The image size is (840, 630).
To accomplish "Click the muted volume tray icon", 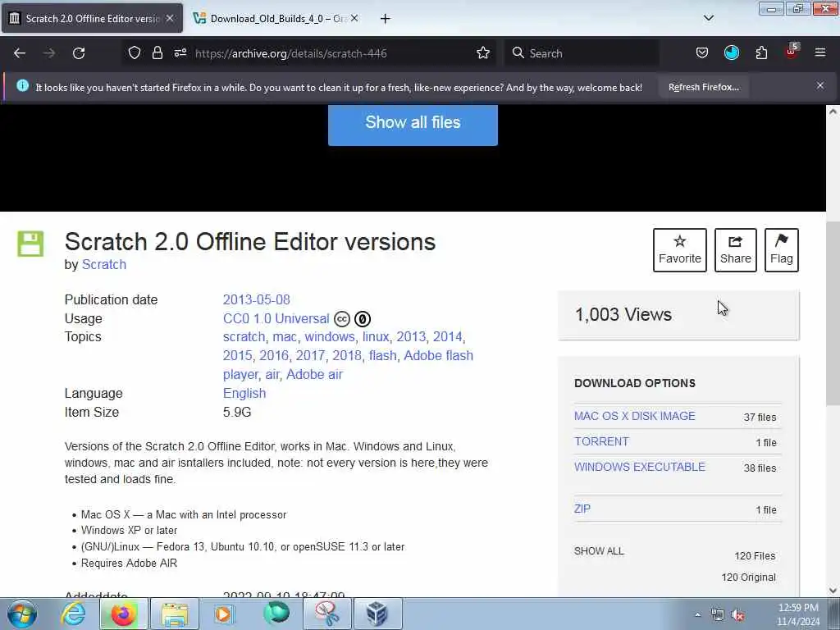I will click(x=737, y=615).
